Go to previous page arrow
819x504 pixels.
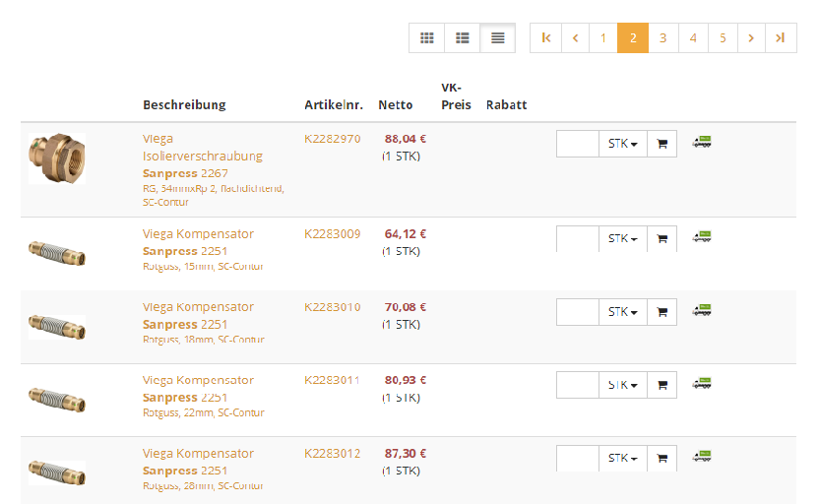[575, 38]
